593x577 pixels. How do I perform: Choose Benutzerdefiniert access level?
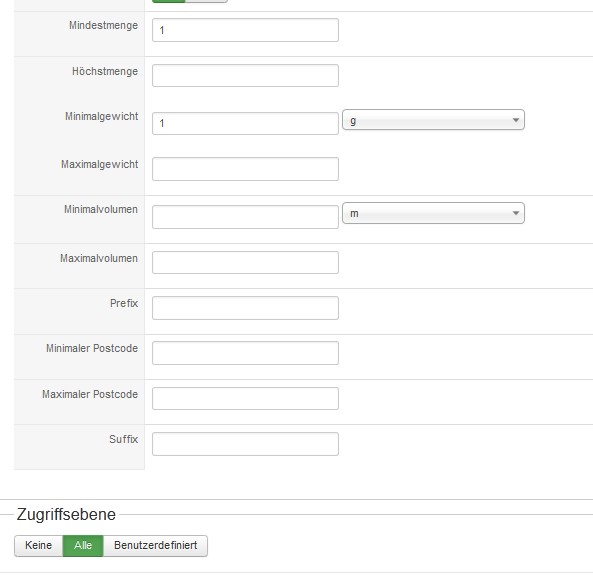click(155, 546)
